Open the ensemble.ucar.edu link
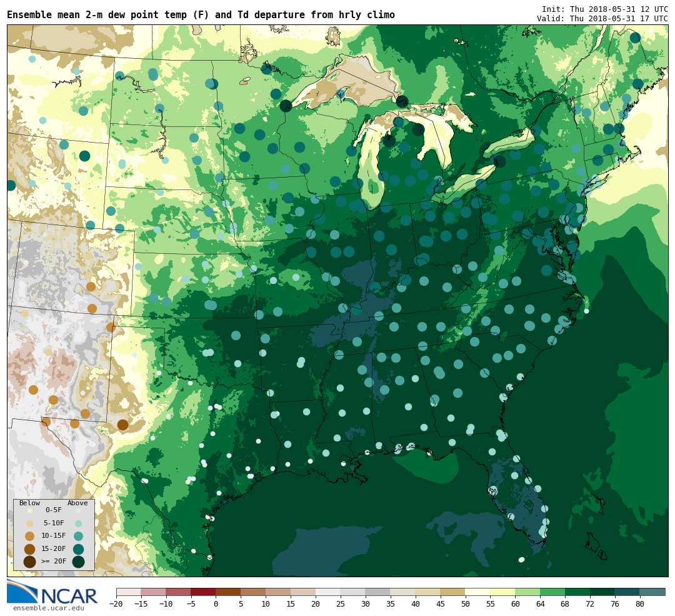This screenshot has width=675, height=616. tap(48, 608)
